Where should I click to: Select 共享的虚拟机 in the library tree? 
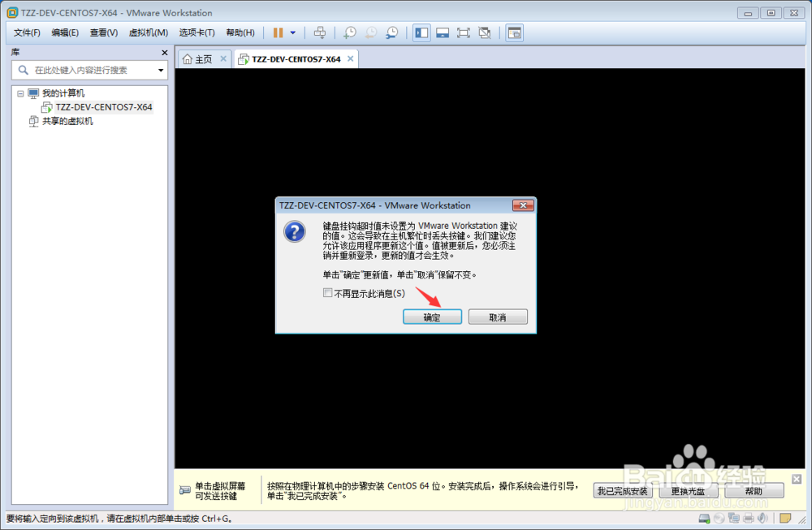tap(67, 121)
